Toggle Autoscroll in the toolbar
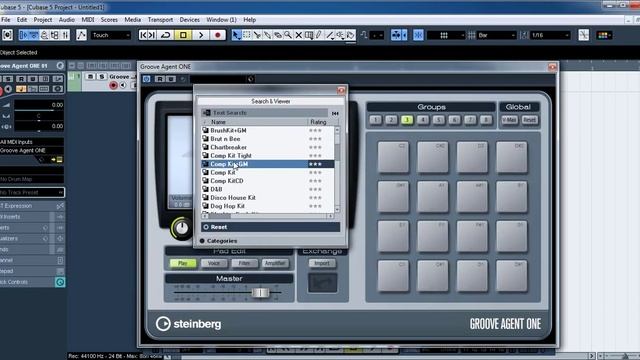 (396, 35)
